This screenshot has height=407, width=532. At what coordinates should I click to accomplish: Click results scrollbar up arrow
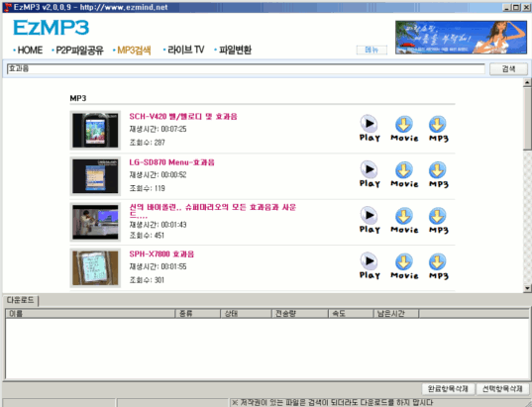(527, 82)
